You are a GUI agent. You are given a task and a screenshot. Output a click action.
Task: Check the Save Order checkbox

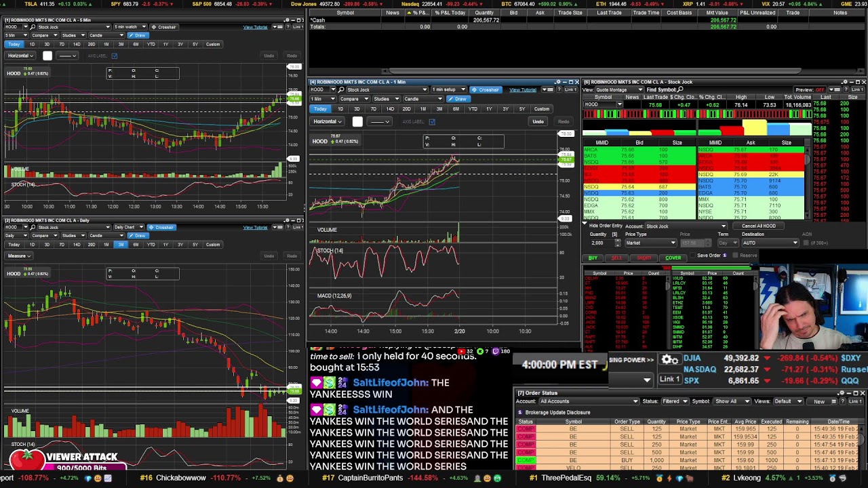pyautogui.click(x=692, y=255)
